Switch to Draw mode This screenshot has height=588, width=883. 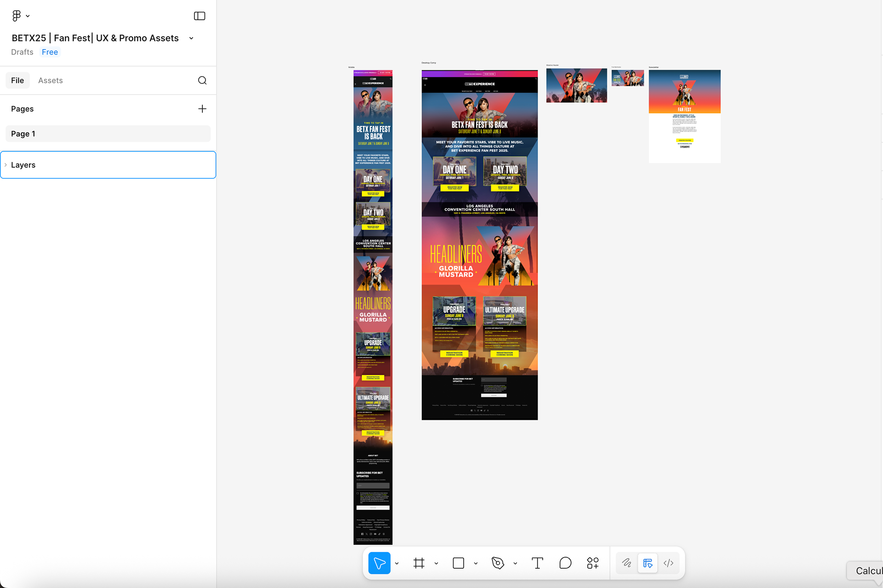626,563
